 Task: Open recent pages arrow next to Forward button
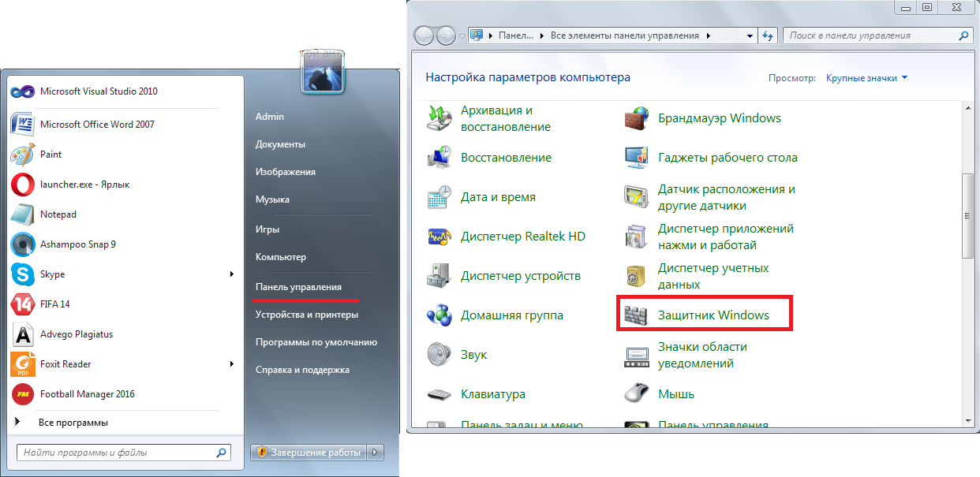pyautogui.click(x=462, y=36)
